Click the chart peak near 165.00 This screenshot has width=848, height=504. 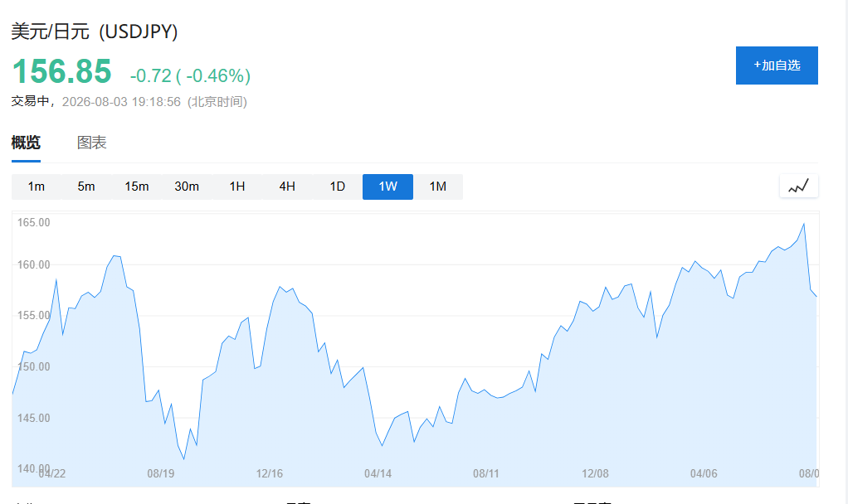pyautogui.click(x=804, y=224)
